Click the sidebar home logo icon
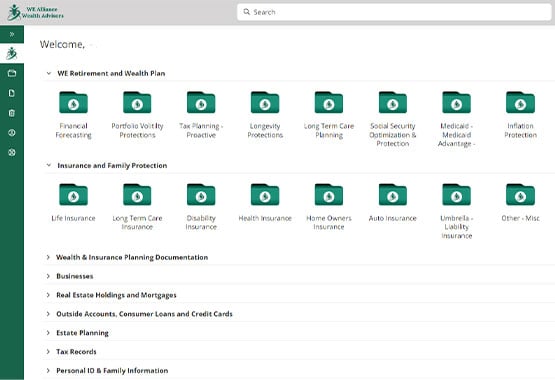This screenshot has width=555, height=380. click(x=12, y=53)
